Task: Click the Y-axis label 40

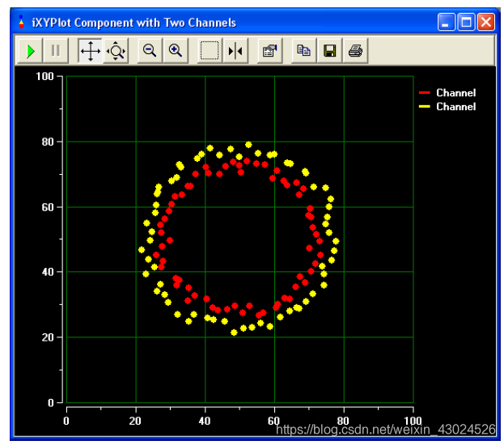Action: click(48, 272)
